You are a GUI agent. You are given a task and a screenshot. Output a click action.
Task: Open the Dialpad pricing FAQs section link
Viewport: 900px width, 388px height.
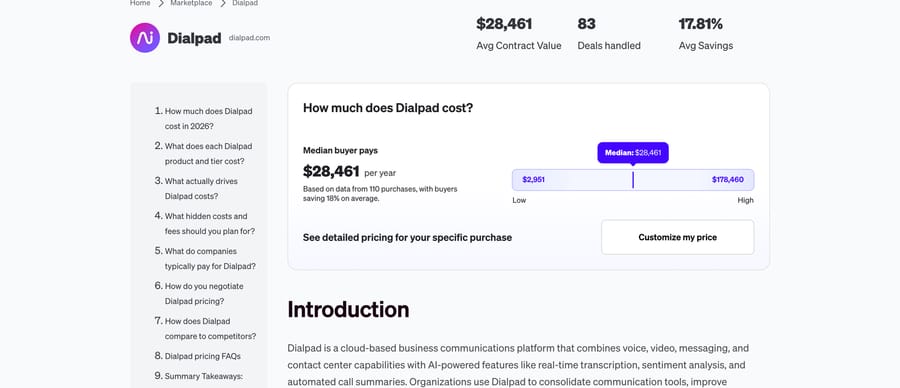pyautogui.click(x=203, y=356)
